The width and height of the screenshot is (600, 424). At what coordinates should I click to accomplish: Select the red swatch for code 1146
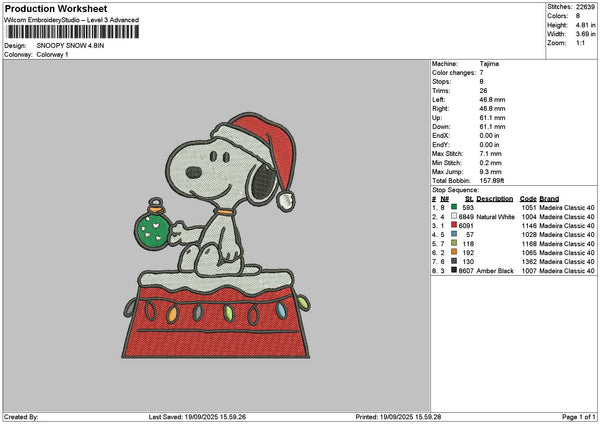(x=454, y=225)
